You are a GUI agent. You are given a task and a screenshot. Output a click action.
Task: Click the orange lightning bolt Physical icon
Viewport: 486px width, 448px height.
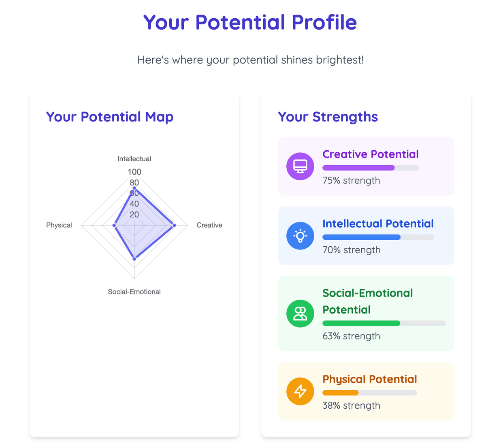tap(300, 391)
